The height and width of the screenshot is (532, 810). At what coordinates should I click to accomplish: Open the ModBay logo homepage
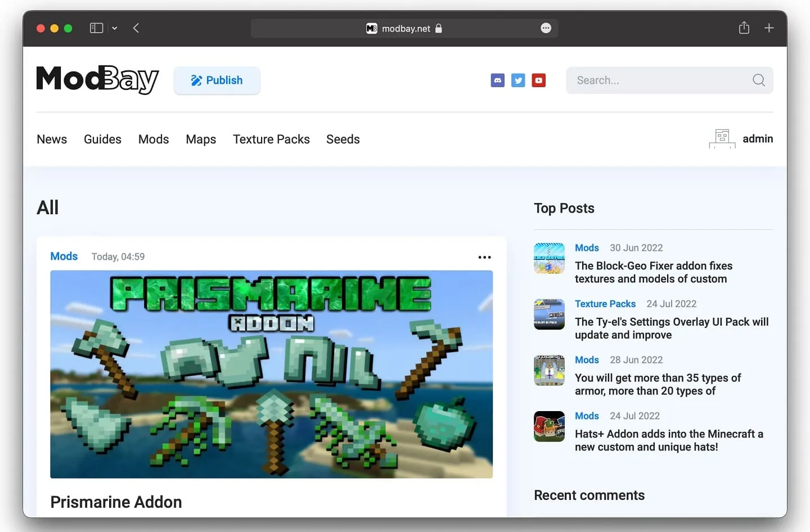(x=98, y=80)
